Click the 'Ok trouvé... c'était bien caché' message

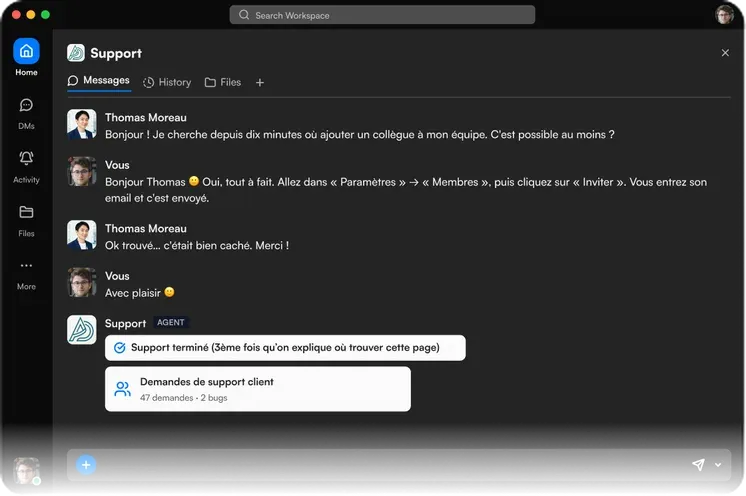(197, 245)
